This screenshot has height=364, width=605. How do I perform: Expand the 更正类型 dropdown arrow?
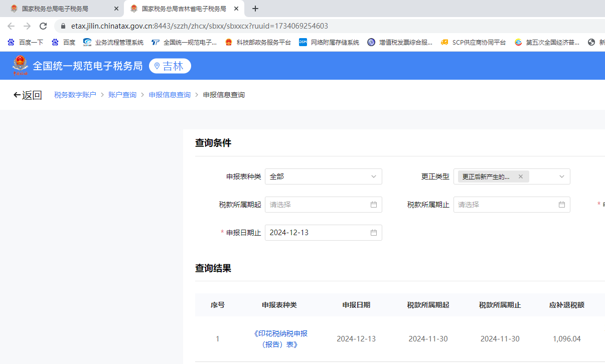click(x=562, y=176)
